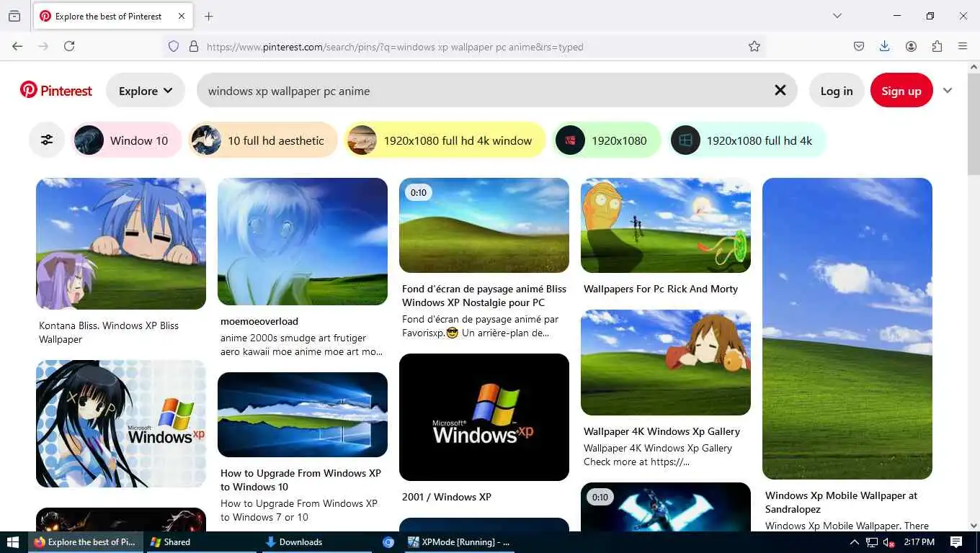Click 'Fond d'écran de paysage animé Bliss' title

[484, 296]
